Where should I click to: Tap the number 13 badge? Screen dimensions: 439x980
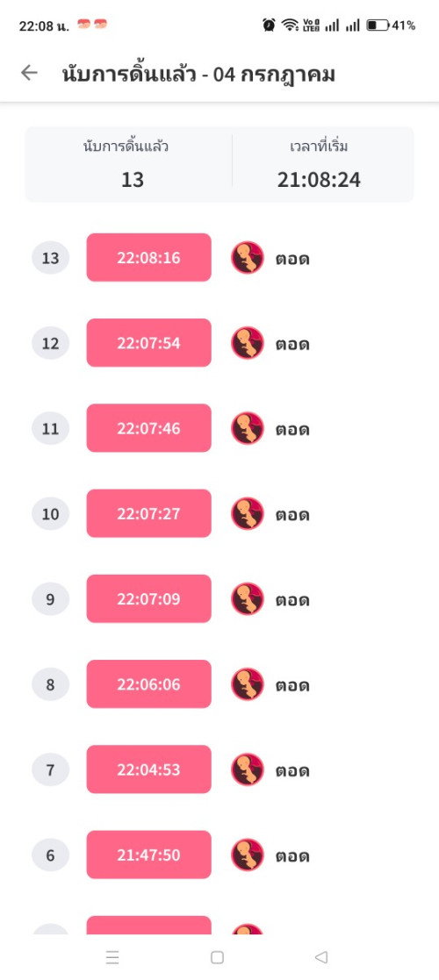pyautogui.click(x=51, y=257)
